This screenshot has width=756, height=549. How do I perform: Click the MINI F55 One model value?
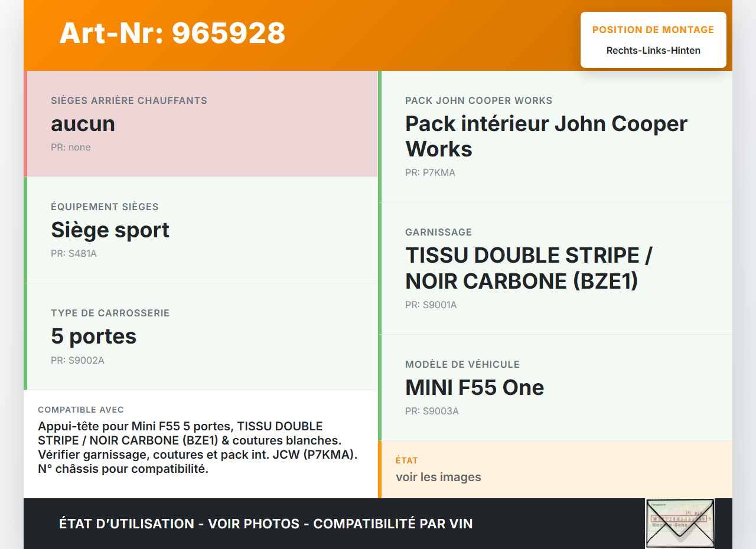point(474,388)
